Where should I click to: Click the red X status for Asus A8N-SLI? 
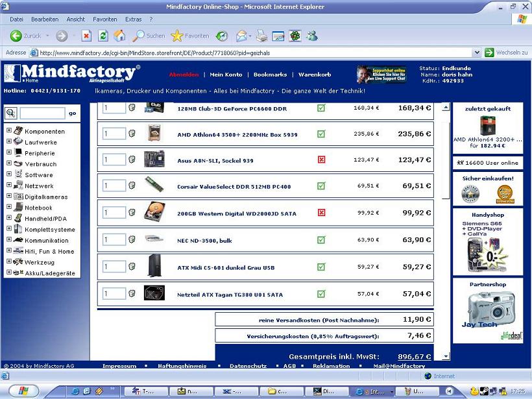(x=321, y=160)
